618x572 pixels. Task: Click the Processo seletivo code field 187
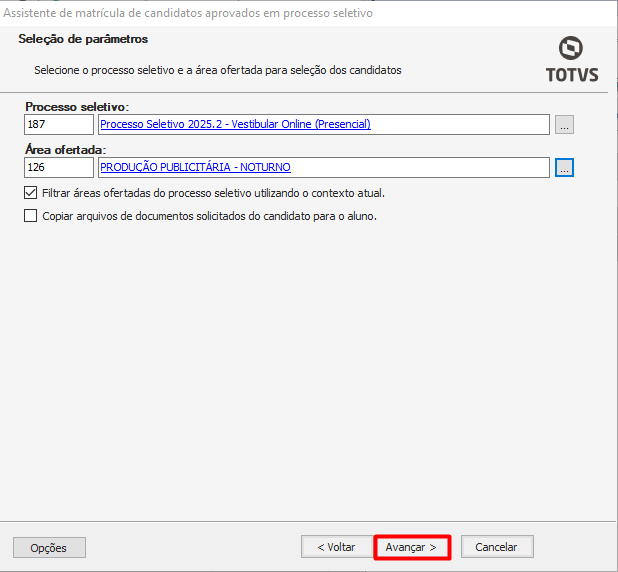(59, 125)
